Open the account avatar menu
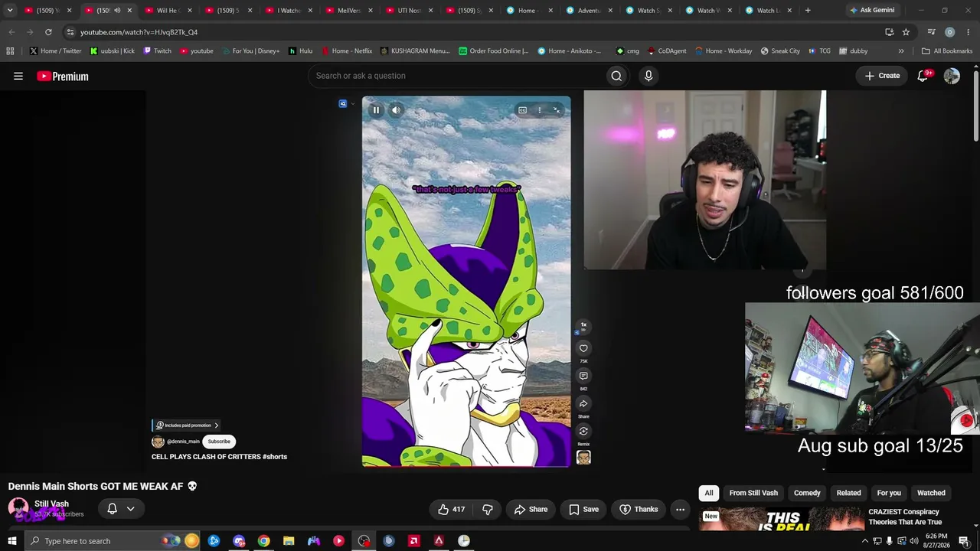The width and height of the screenshot is (980, 551). click(952, 76)
